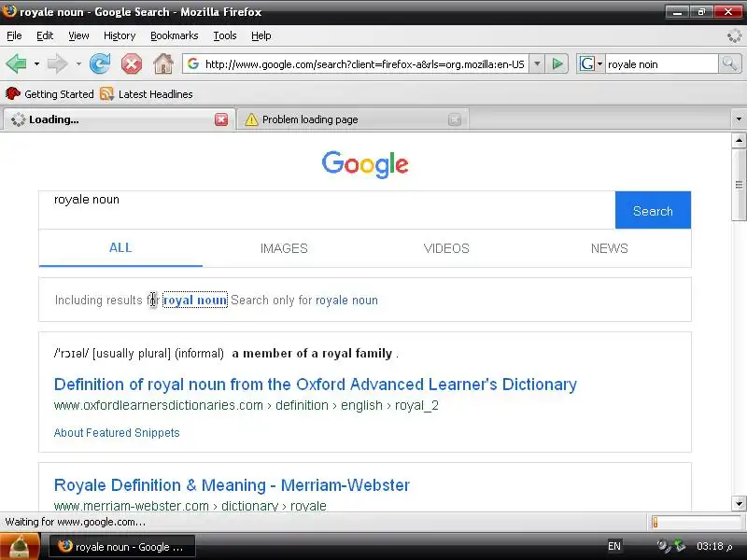The image size is (747, 560).
Task: Select the ALL results tab
Action: coord(120,248)
